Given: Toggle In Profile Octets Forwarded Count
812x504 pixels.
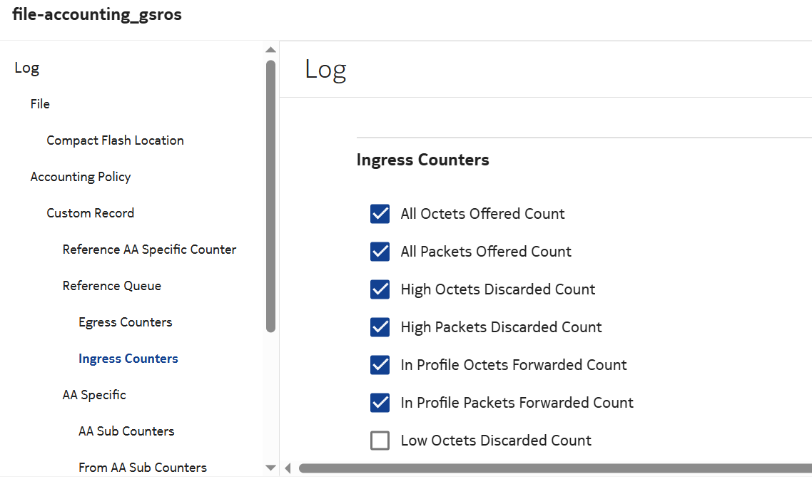Looking at the screenshot, I should point(380,365).
